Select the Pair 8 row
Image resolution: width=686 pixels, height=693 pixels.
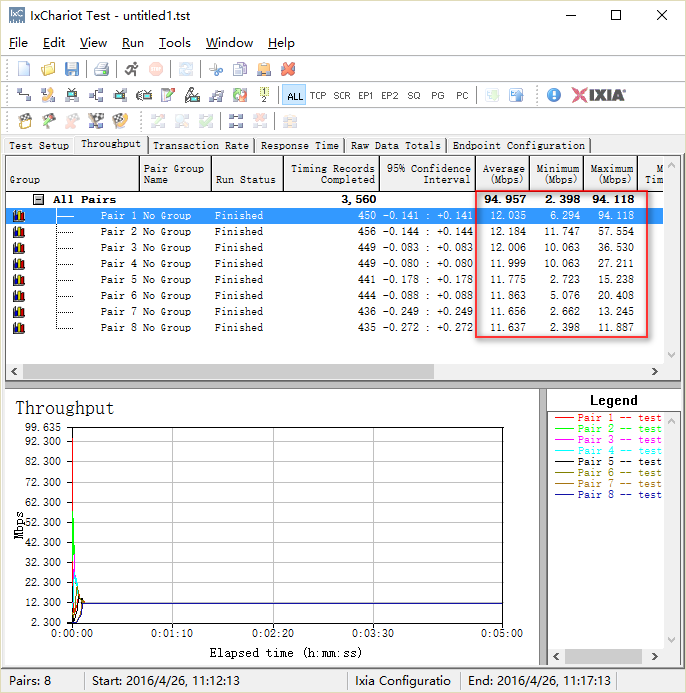click(x=334, y=327)
